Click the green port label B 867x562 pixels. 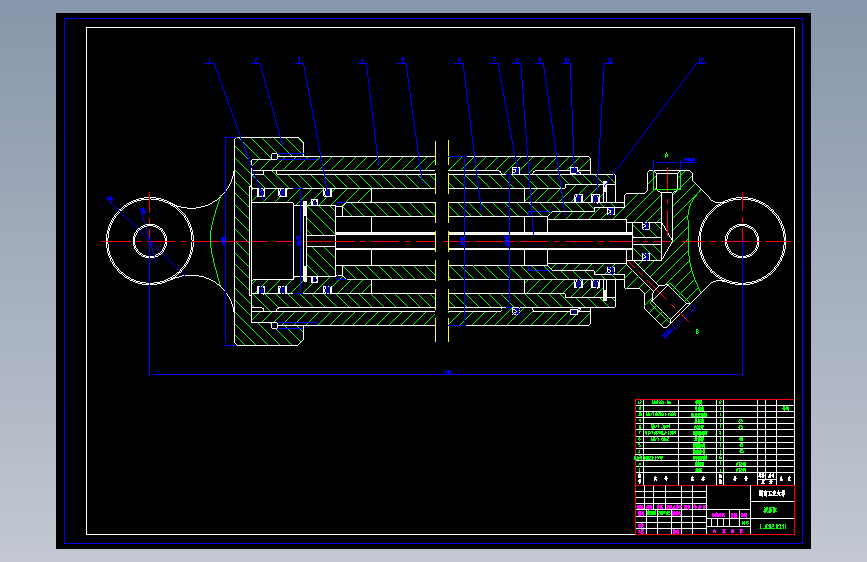coord(697,331)
